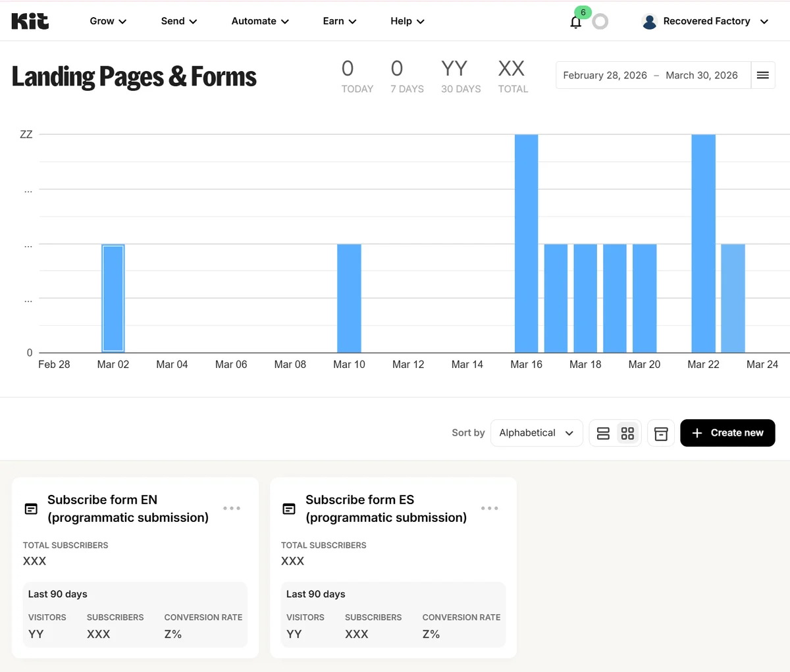Click the form icon on Subscribe form ES card
This screenshot has width=790, height=672.
point(288,509)
